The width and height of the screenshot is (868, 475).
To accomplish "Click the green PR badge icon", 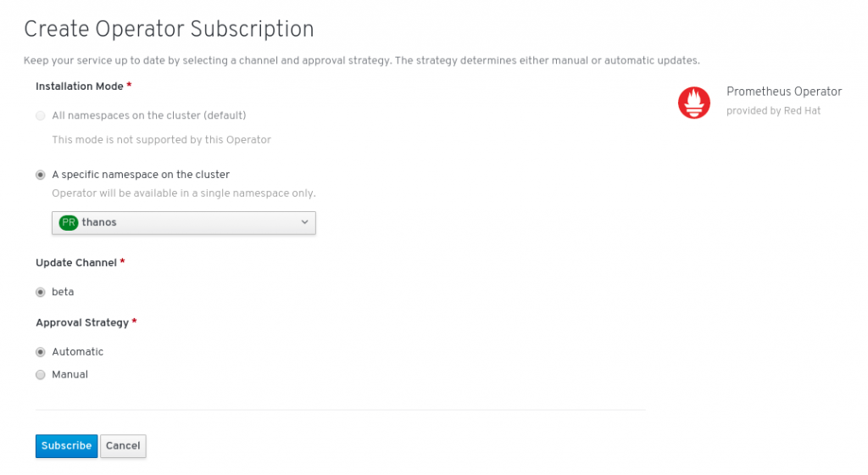I will pyautogui.click(x=69, y=222).
